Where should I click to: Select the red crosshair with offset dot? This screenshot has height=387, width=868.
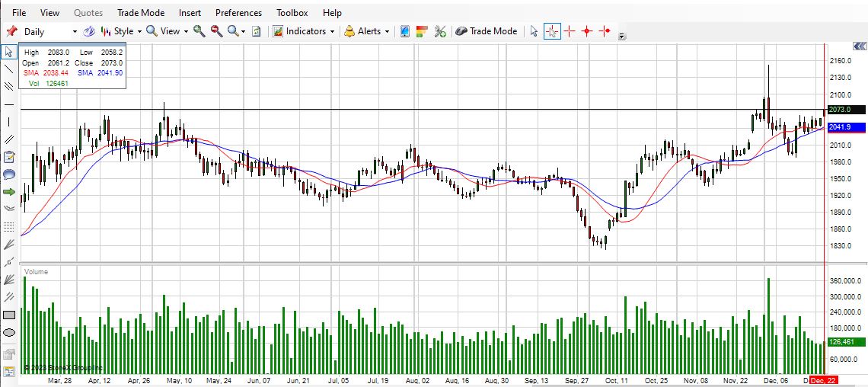pos(605,31)
